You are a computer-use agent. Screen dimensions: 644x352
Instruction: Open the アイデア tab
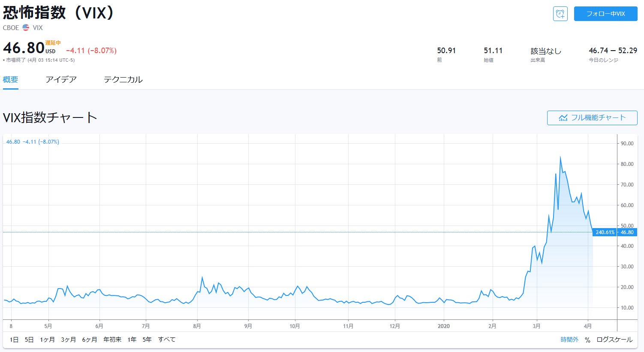(x=61, y=80)
